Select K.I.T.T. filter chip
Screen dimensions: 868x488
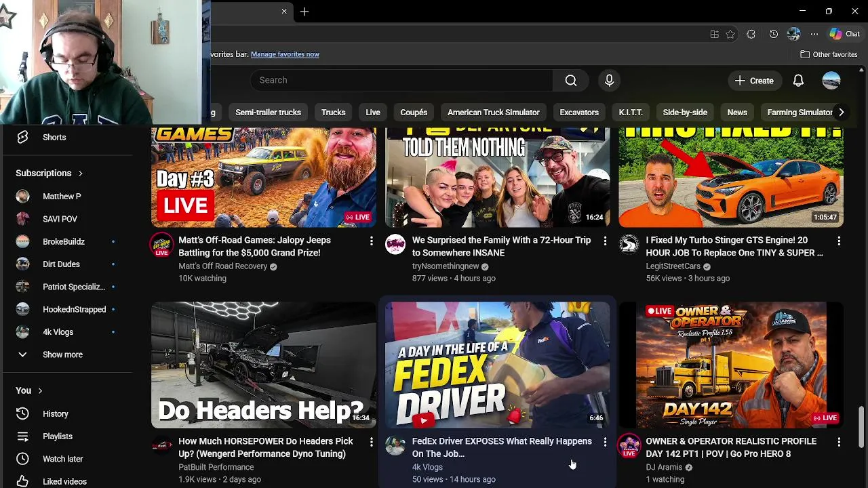(631, 113)
